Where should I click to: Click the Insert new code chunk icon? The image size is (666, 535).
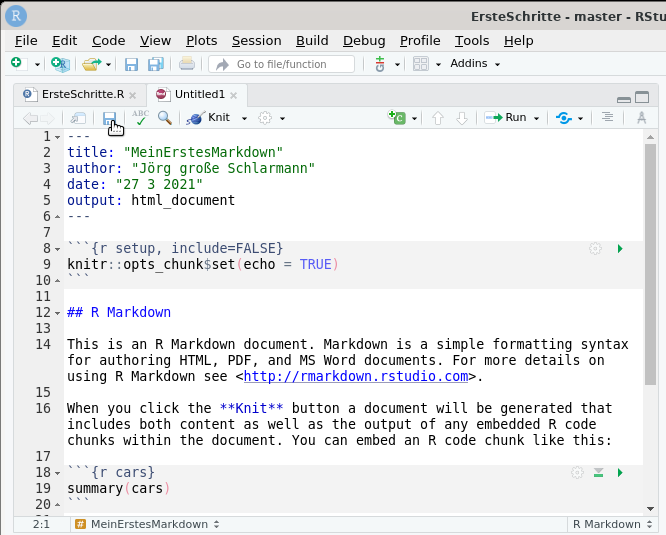[x=397, y=117]
